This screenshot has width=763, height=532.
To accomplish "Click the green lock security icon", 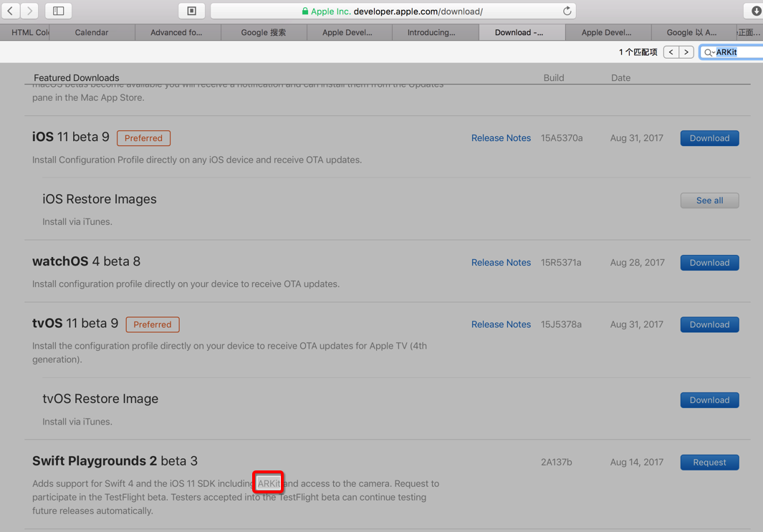I will [305, 11].
